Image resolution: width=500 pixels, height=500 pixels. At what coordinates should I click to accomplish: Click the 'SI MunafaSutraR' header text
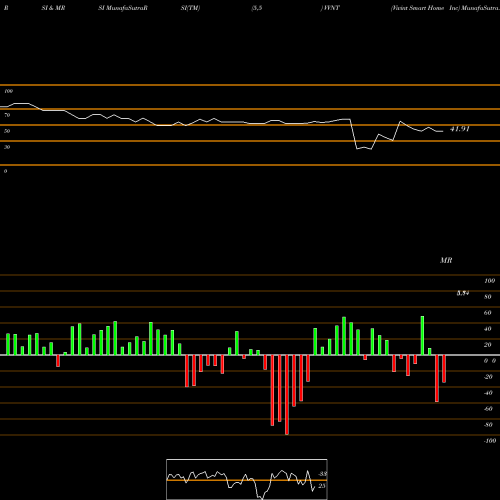tap(123, 8)
